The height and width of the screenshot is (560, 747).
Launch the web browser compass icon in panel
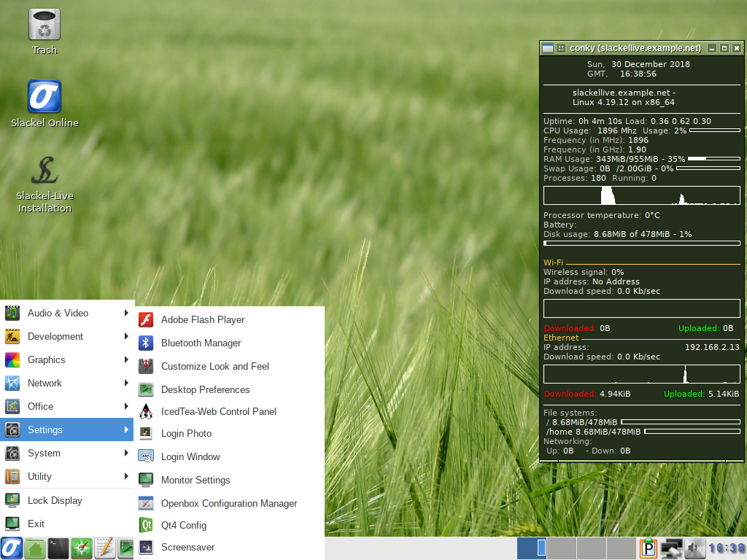click(x=82, y=548)
